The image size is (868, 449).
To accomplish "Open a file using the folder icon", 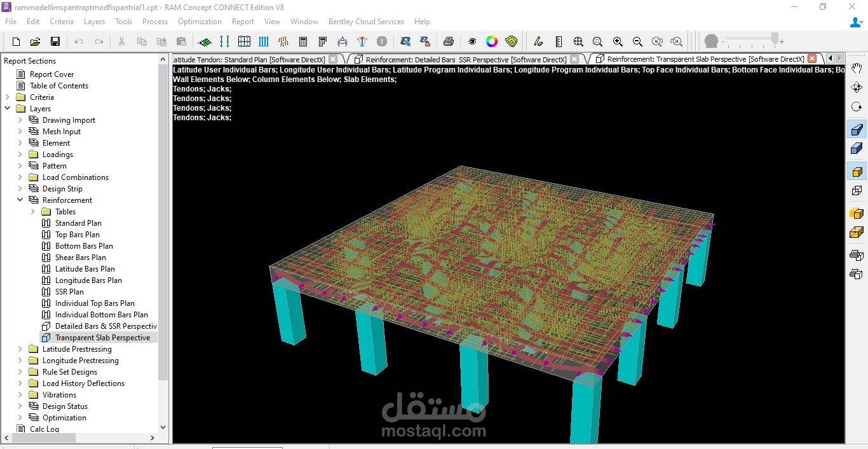I will [36, 41].
